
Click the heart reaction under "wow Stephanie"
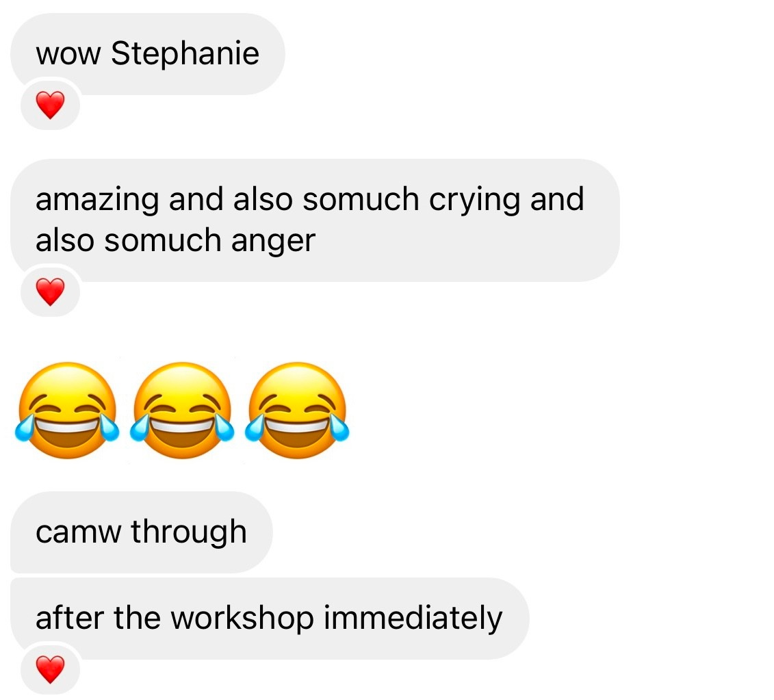[x=51, y=105]
